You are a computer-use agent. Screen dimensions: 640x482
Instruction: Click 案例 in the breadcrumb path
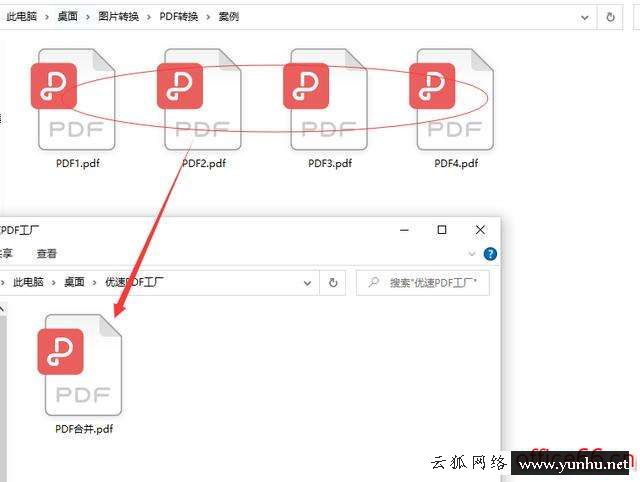point(229,16)
